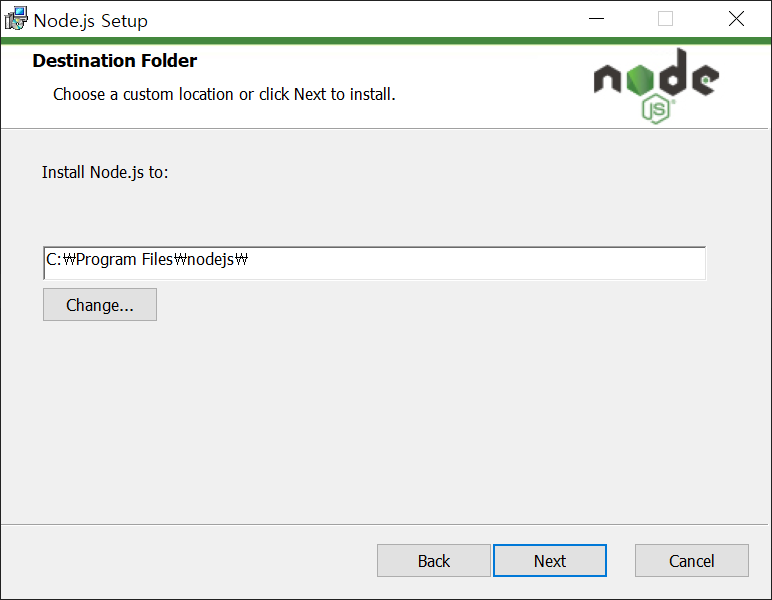Viewport: 772px width, 600px height.
Task: Cancel the Node.js installation
Action: pyautogui.click(x=692, y=561)
